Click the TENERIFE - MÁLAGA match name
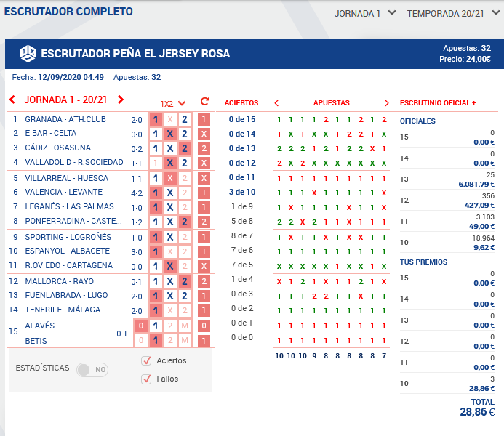504x436 pixels. pyautogui.click(x=63, y=310)
